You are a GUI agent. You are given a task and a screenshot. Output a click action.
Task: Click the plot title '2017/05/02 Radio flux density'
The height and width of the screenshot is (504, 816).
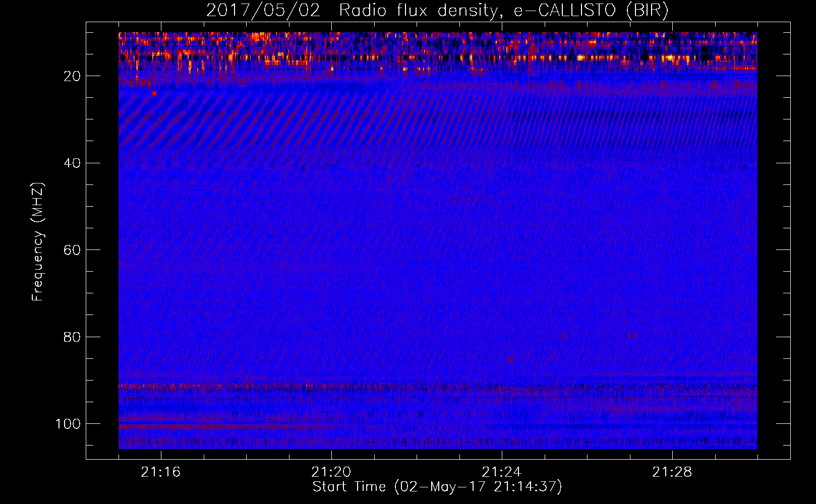(437, 11)
